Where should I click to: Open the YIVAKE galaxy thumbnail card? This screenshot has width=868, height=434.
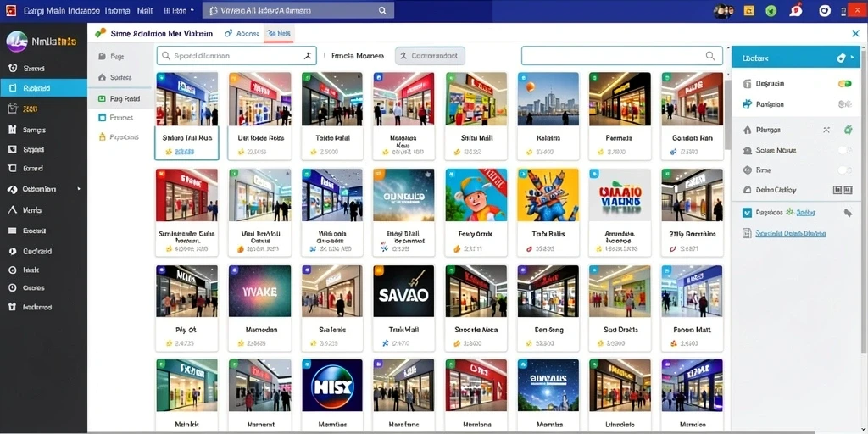point(259,308)
